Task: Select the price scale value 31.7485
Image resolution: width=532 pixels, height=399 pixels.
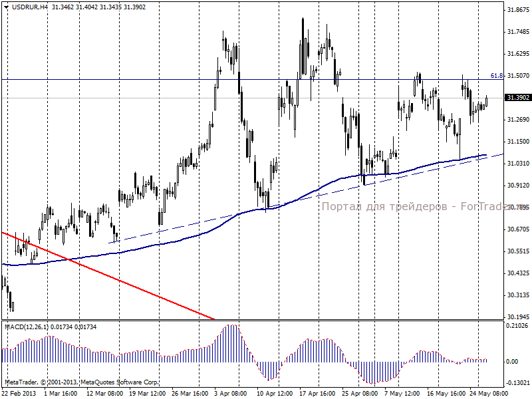Action: 518,32
